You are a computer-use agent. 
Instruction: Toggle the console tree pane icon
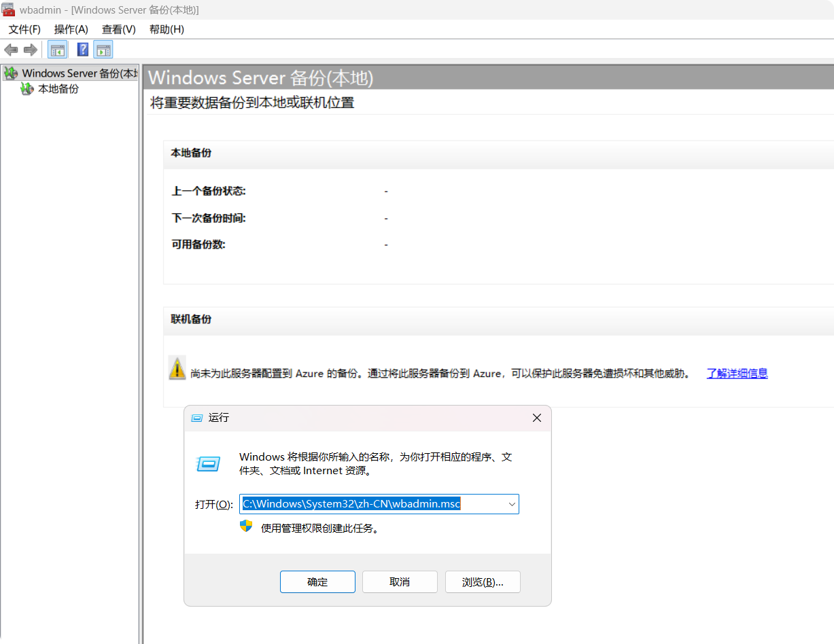(57, 50)
